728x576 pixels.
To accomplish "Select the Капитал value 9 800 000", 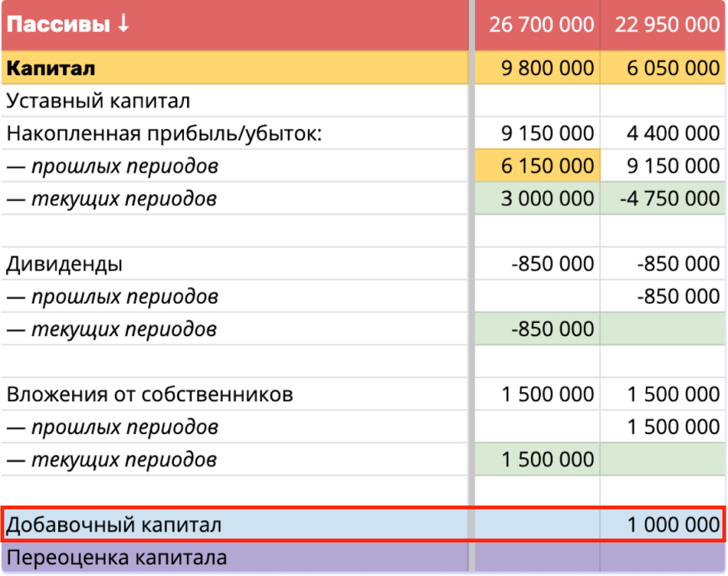I will [547, 68].
